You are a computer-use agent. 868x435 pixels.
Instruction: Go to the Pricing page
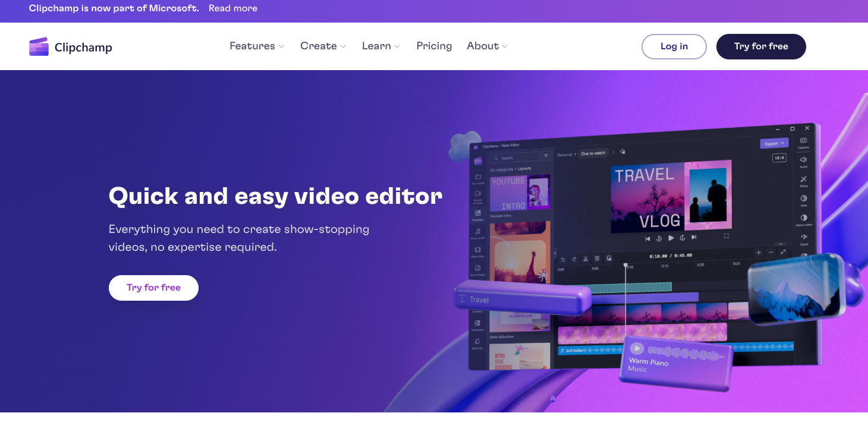click(434, 46)
